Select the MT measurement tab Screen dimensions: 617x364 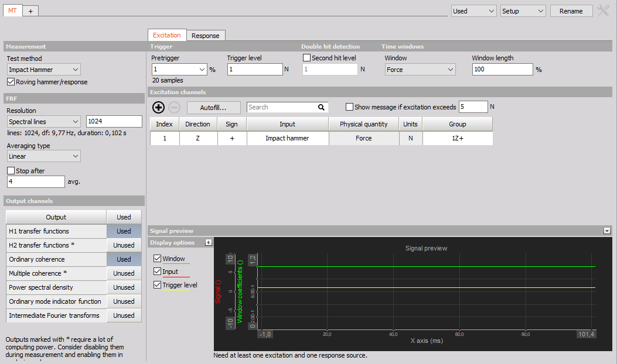coord(12,10)
